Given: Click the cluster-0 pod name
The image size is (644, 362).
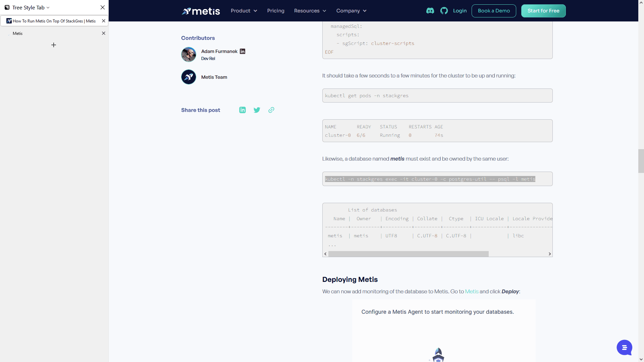Looking at the screenshot, I should [x=338, y=135].
